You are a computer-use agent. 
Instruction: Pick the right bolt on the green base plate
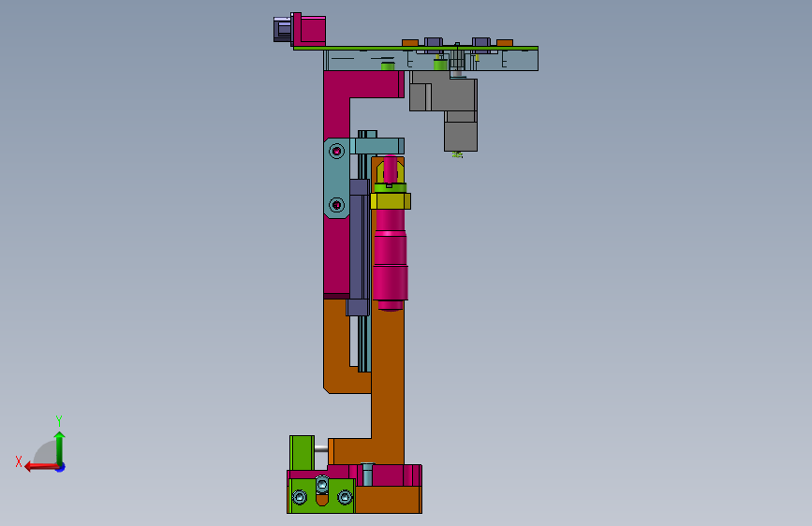[345, 498]
